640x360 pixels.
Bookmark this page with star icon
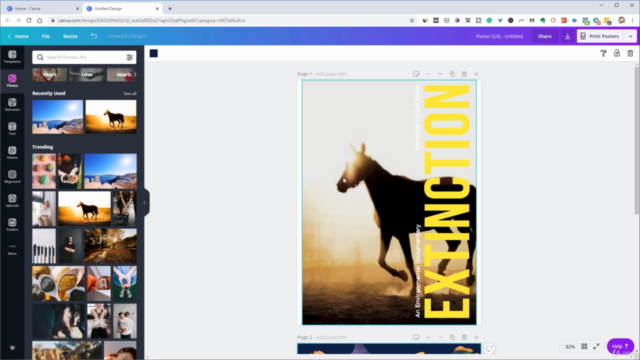click(x=412, y=20)
